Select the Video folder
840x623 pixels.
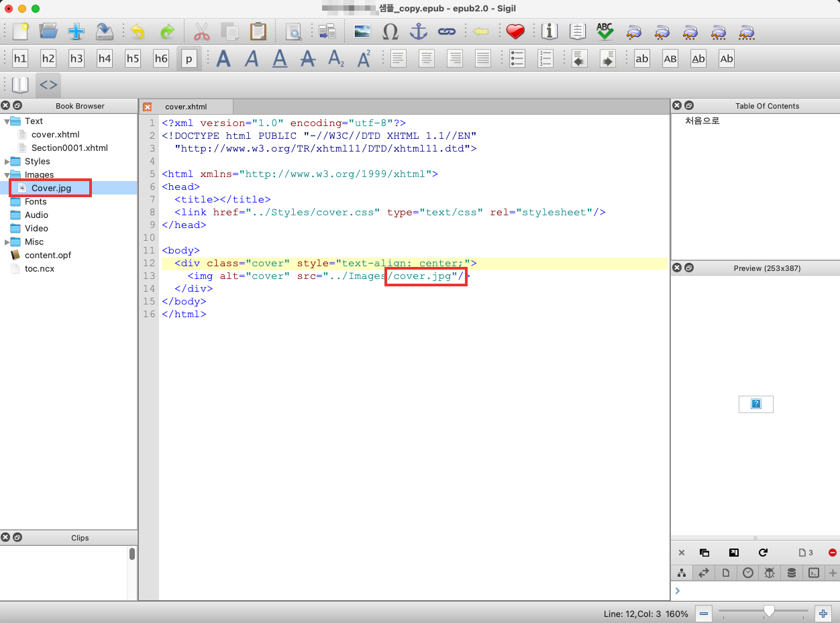point(36,229)
